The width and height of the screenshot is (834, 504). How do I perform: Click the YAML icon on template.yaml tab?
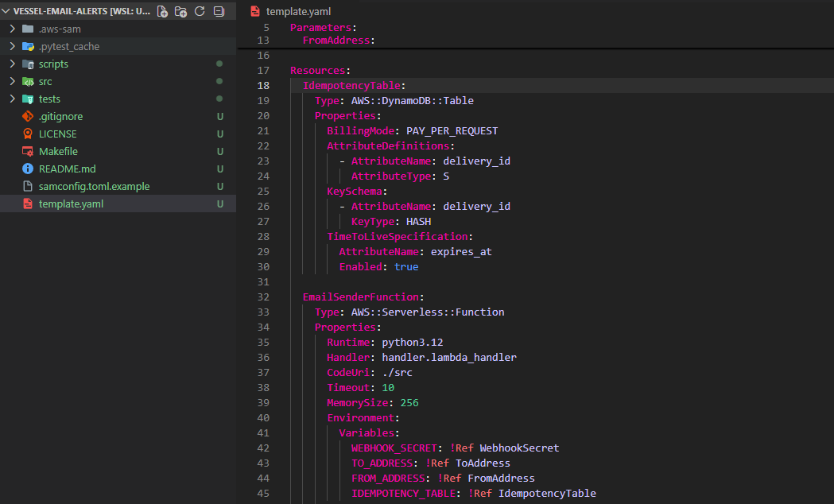(255, 11)
